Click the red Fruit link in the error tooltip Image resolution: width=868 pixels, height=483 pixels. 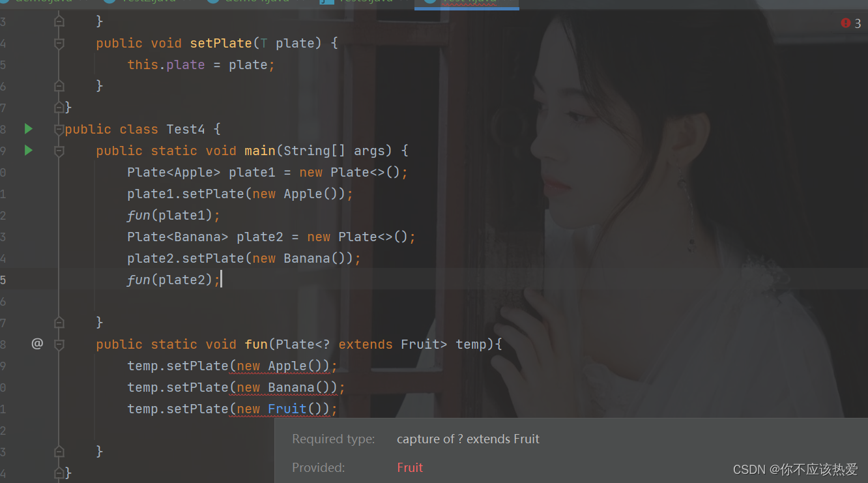point(410,467)
